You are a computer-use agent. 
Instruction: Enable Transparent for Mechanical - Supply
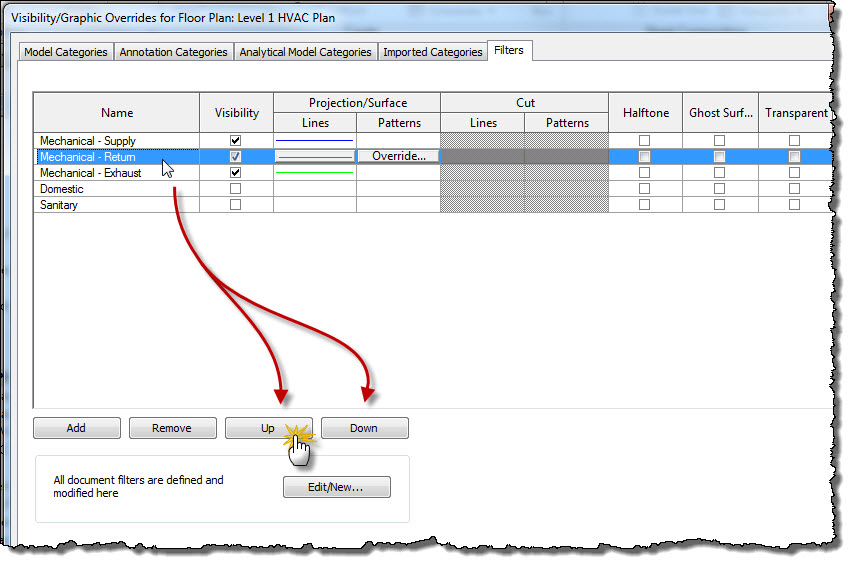(x=794, y=140)
